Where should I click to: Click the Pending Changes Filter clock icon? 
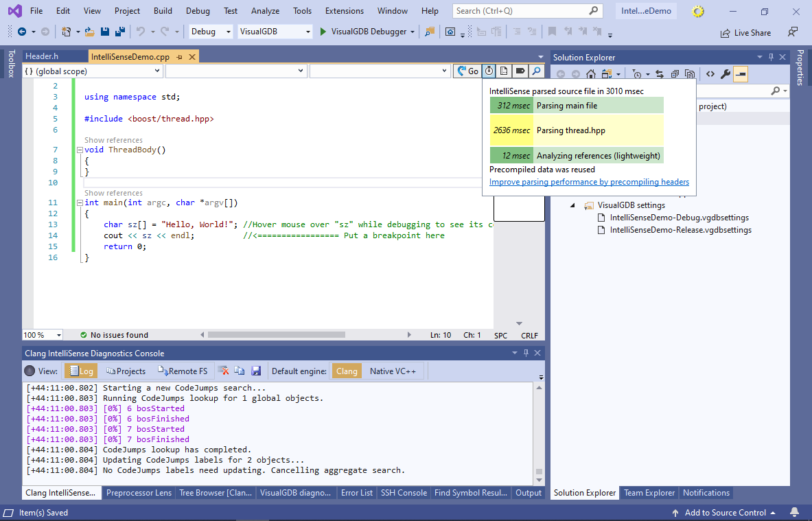click(637, 74)
